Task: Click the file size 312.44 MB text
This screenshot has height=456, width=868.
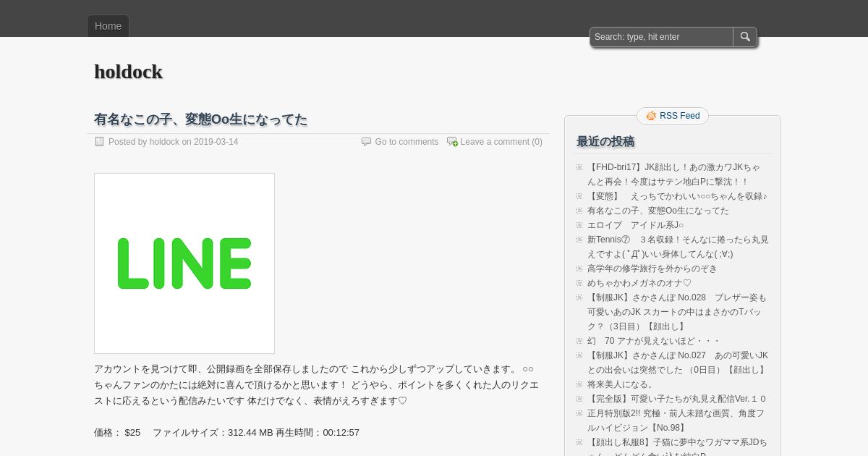Action: (250, 433)
